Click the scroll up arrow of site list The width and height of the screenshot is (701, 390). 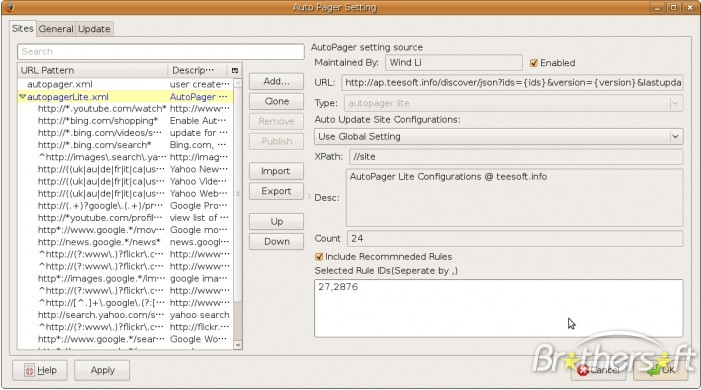238,83
